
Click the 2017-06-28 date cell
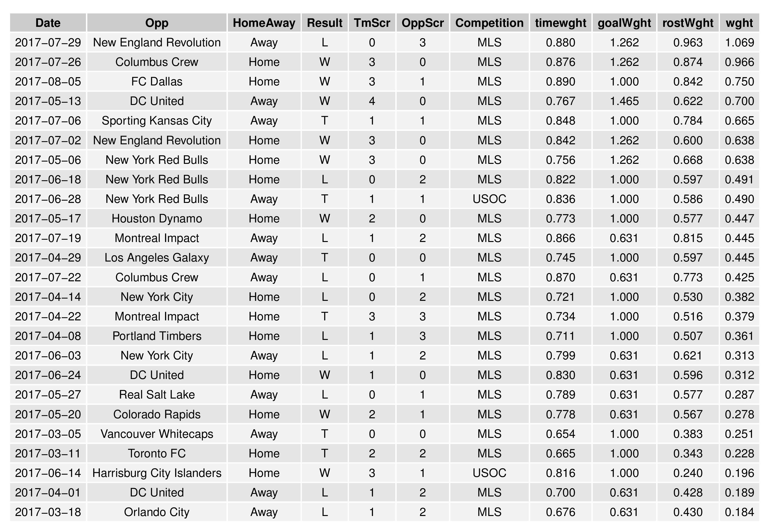[48, 199]
